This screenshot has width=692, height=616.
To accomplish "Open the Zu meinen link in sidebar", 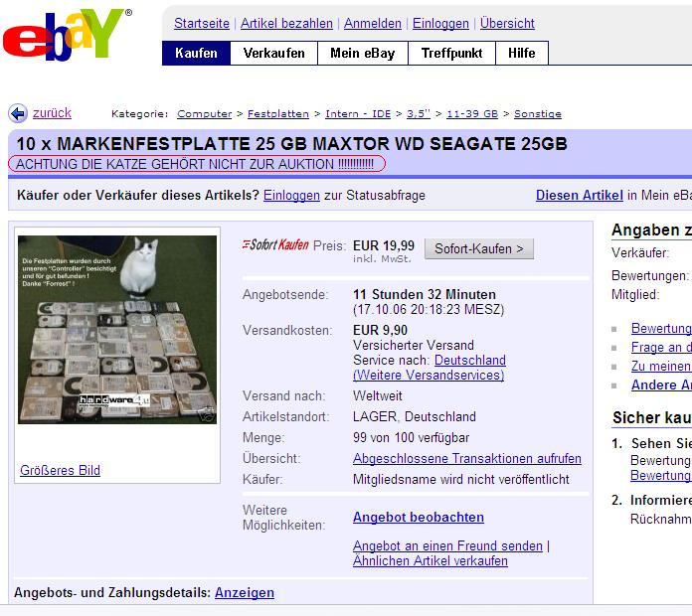I will (x=661, y=366).
